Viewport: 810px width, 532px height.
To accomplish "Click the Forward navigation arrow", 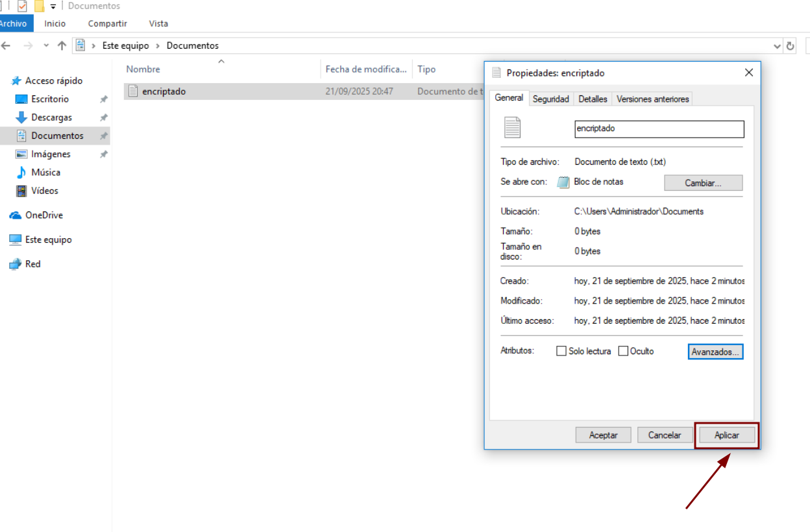I will pos(28,45).
